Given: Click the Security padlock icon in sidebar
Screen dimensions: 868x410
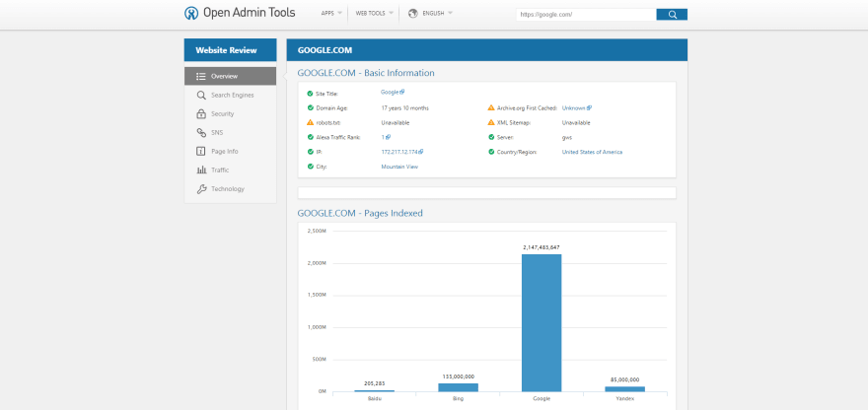Looking at the screenshot, I should 201,114.
